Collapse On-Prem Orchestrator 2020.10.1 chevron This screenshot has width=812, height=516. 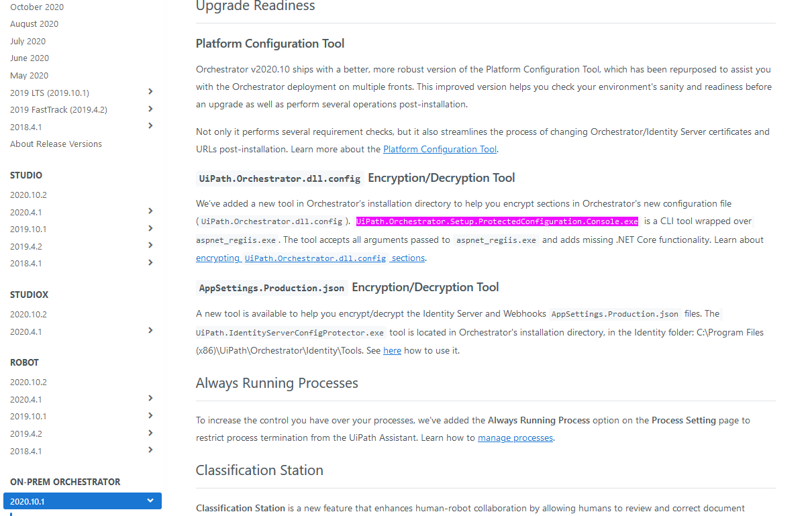click(x=150, y=501)
